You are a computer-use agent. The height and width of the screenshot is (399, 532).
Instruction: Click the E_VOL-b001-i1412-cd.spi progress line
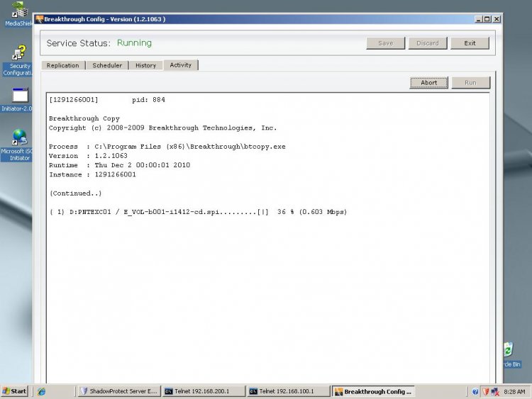pos(198,212)
